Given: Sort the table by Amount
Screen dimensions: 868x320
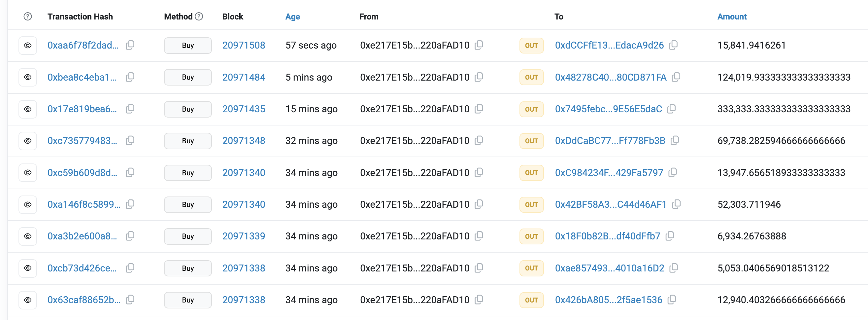Looking at the screenshot, I should [732, 16].
